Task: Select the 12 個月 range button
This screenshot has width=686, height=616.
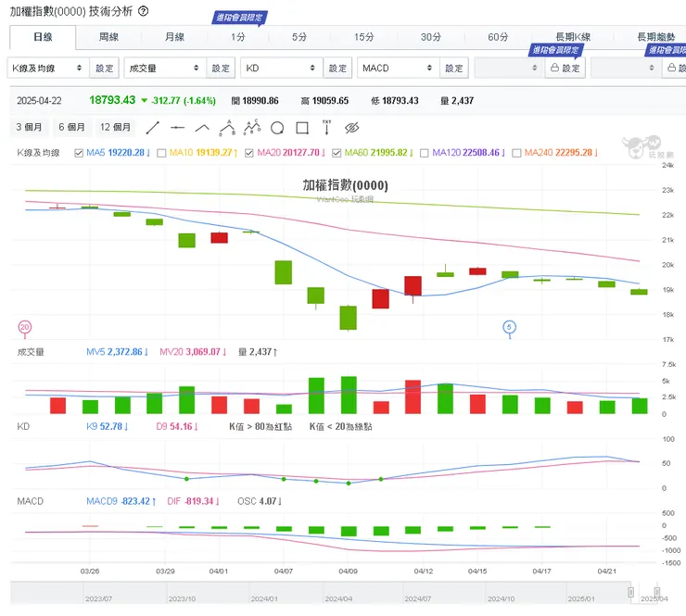Action: [x=116, y=127]
